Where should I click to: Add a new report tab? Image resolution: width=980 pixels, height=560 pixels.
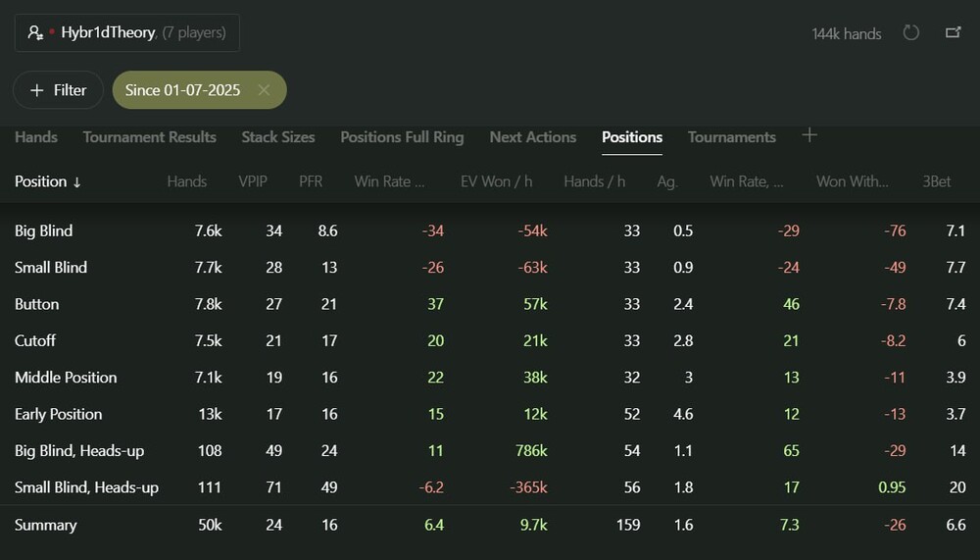(809, 135)
